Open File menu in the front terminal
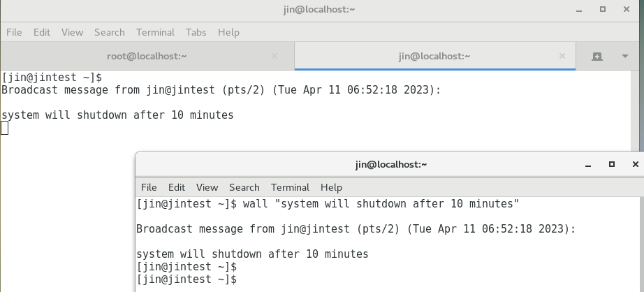 pos(149,187)
